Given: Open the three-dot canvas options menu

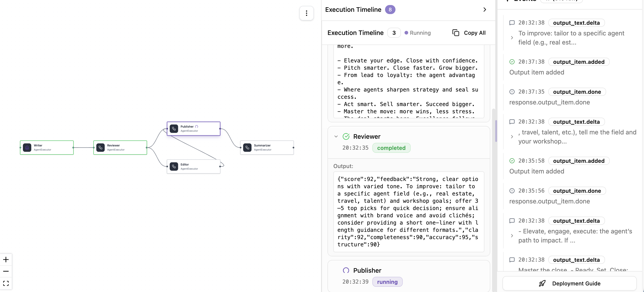Looking at the screenshot, I should 307,13.
